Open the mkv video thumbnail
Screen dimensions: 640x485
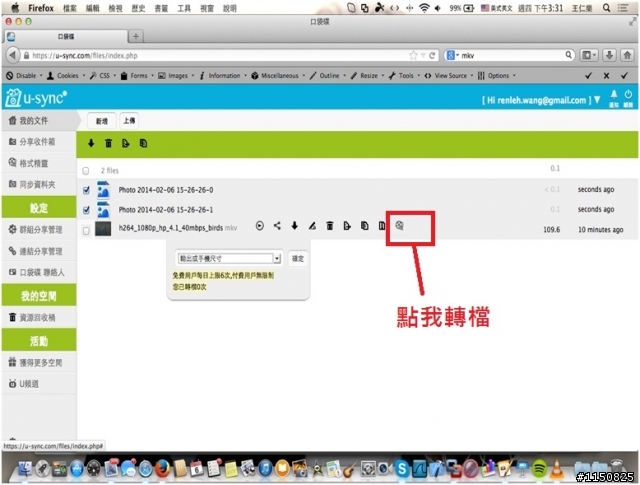click(103, 229)
